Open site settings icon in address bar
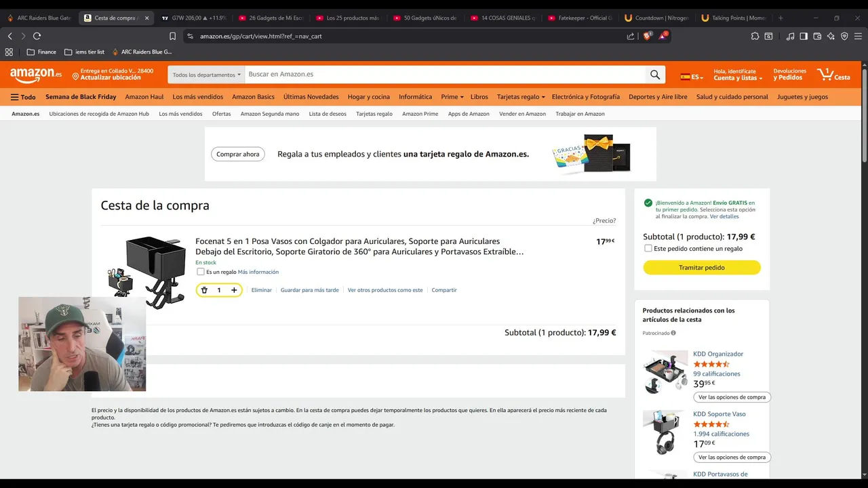The height and width of the screenshot is (488, 868). pos(190,36)
